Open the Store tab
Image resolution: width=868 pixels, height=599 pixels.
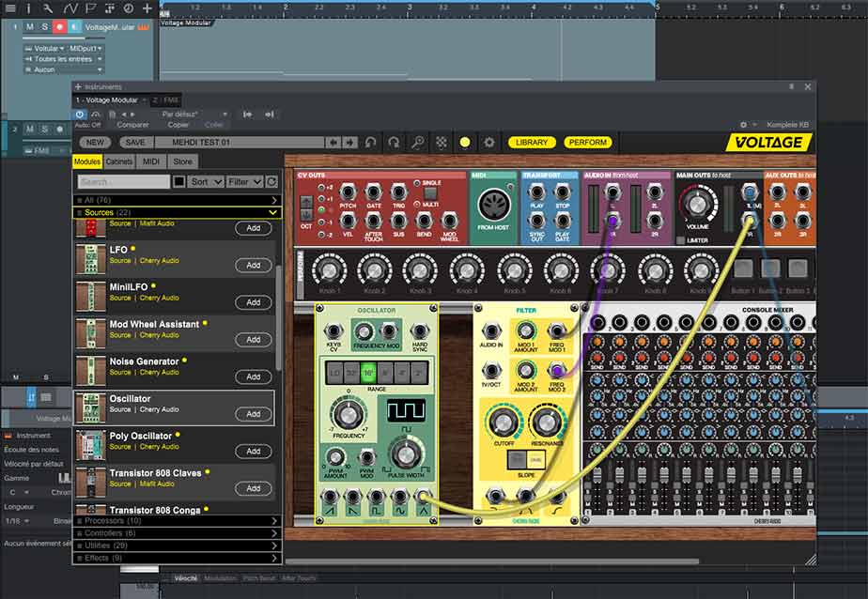(x=182, y=161)
